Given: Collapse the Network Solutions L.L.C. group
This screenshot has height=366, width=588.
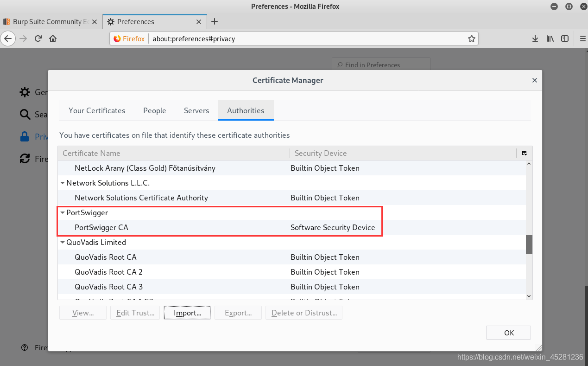Looking at the screenshot, I should pos(63,183).
